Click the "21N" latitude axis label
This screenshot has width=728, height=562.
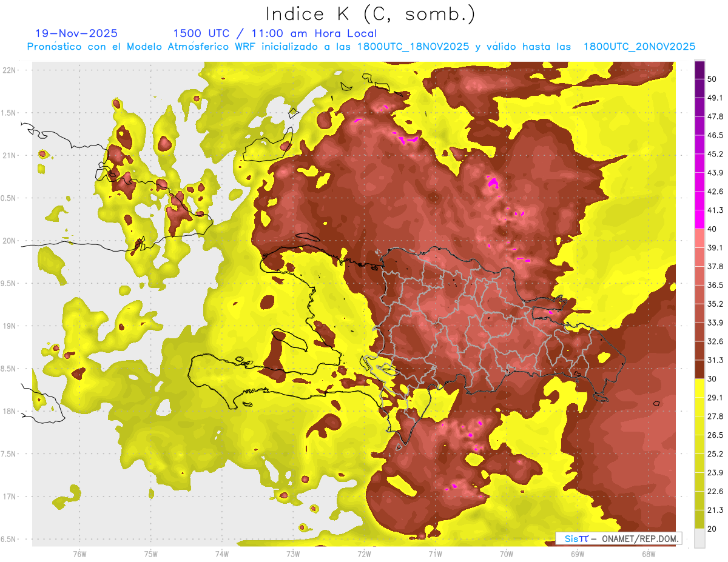click(x=9, y=155)
